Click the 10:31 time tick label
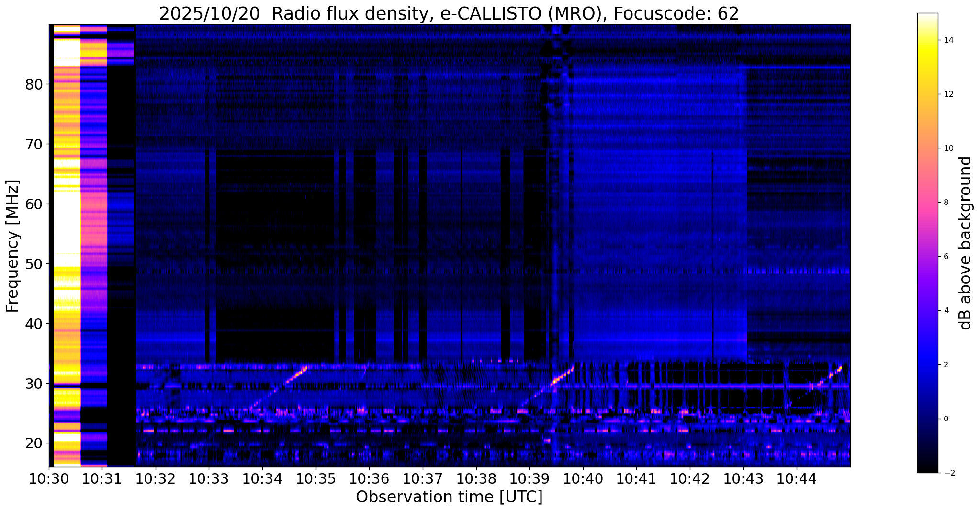Viewport: 980px width, 511px height. (x=102, y=478)
